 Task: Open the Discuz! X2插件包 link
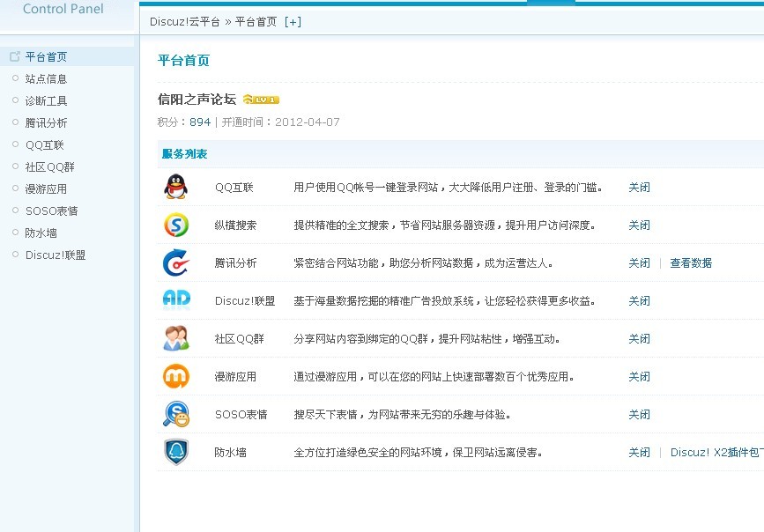[x=716, y=452]
